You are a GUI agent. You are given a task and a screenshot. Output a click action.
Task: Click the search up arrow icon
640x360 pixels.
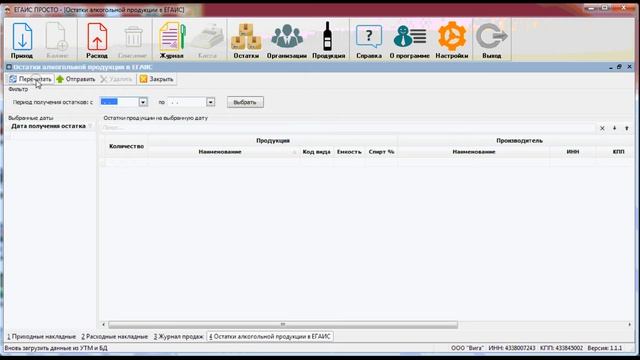[627, 128]
